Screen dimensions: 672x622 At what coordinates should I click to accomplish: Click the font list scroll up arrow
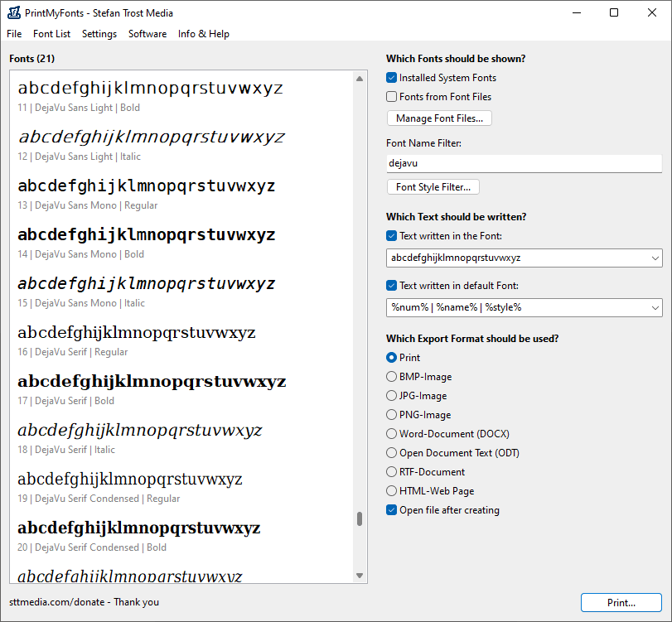(x=360, y=79)
